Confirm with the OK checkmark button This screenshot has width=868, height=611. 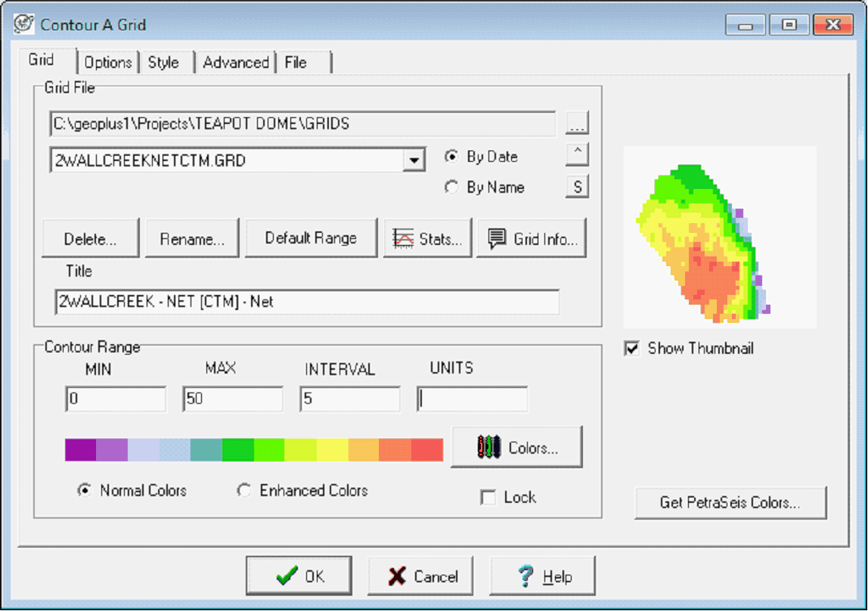click(299, 576)
